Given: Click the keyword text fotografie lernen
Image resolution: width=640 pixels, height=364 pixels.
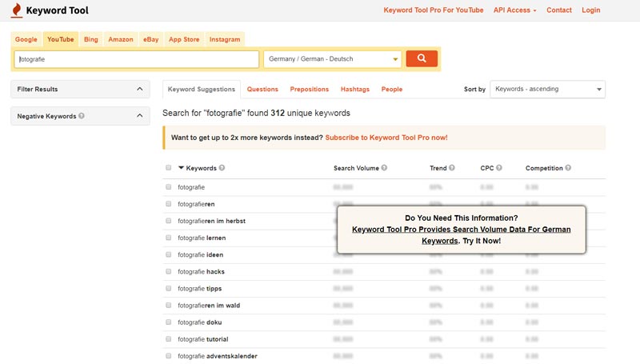Looking at the screenshot, I should click(x=202, y=238).
